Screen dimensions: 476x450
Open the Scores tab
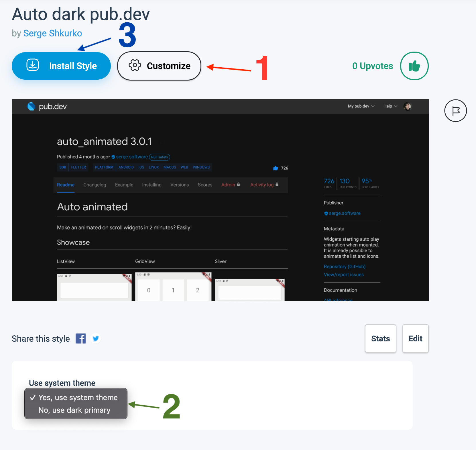click(x=205, y=185)
